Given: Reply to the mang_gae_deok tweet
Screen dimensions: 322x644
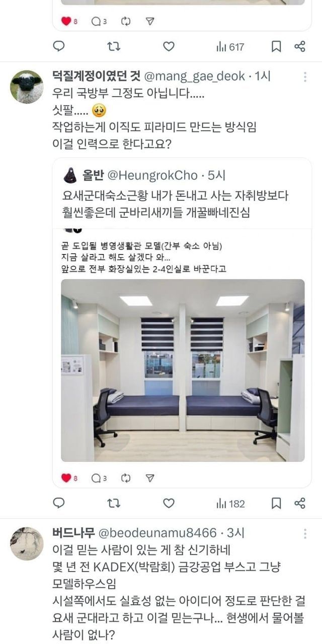Looking at the screenshot, I should click(59, 503).
